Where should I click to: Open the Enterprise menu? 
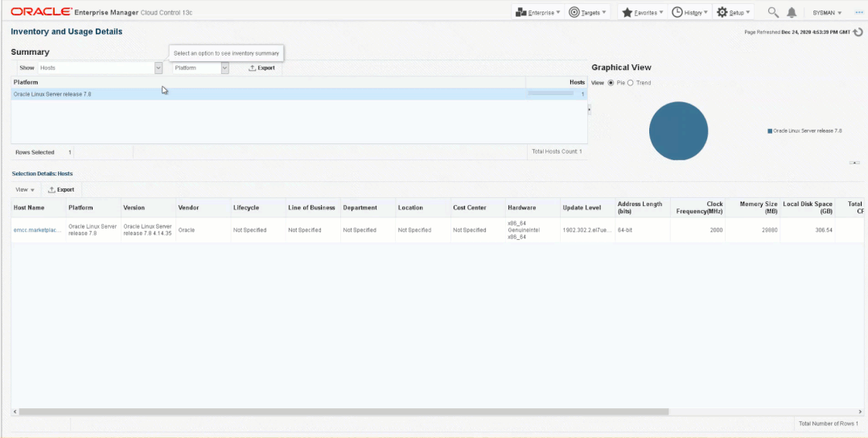pyautogui.click(x=539, y=13)
